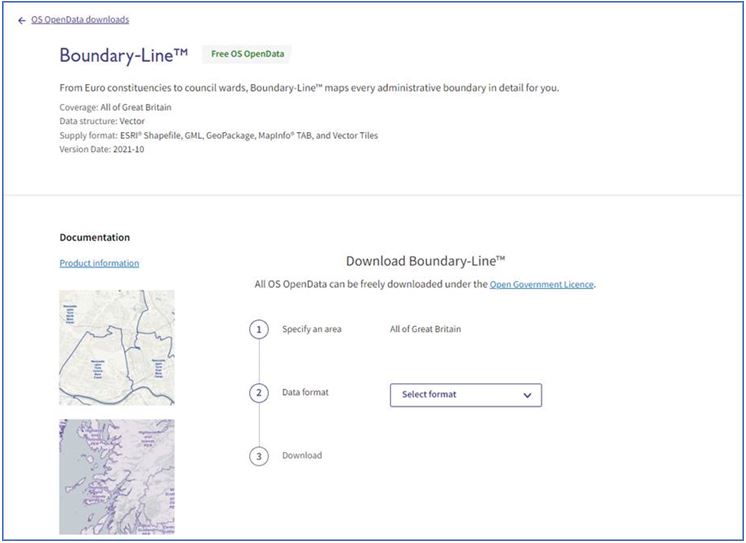
Task: Click the product description sentence about Euro constituencies
Action: tap(309, 88)
